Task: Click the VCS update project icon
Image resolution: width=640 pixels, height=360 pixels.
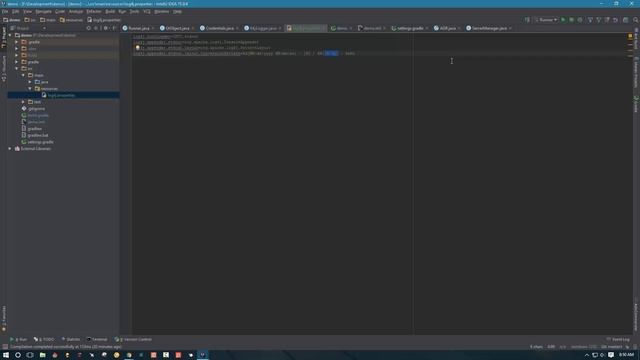Action: click(x=590, y=20)
